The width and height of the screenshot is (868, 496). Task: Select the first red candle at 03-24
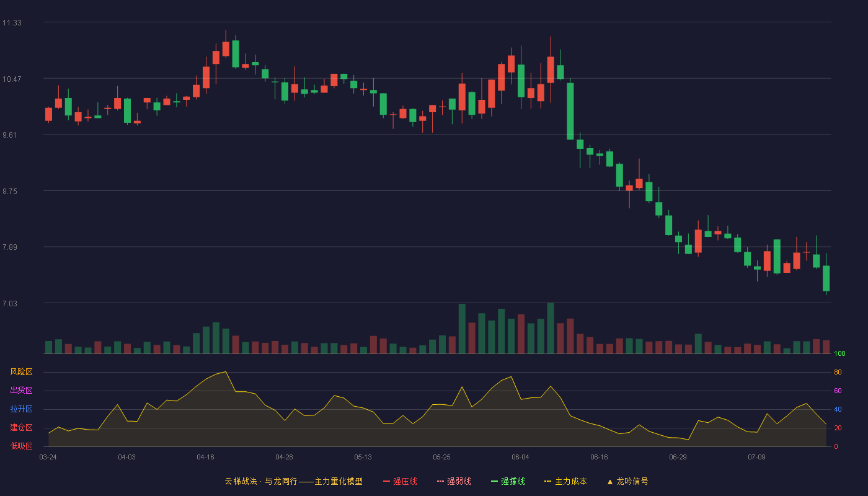[48, 114]
